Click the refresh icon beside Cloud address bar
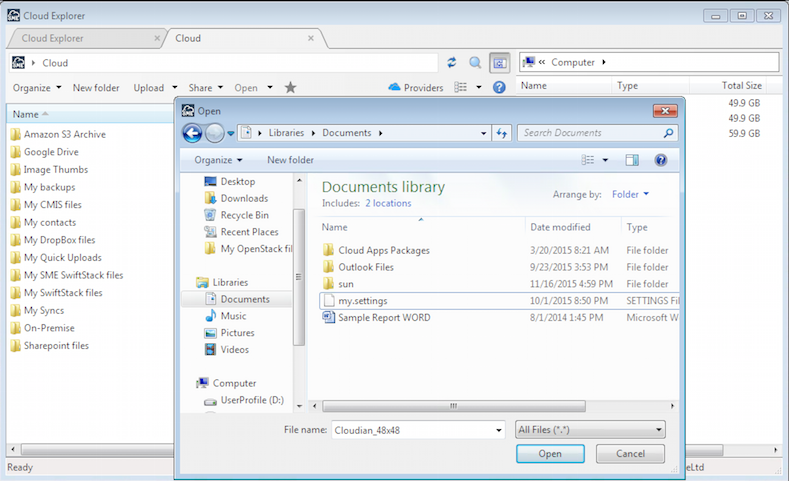This screenshot has height=481, width=789. (452, 62)
